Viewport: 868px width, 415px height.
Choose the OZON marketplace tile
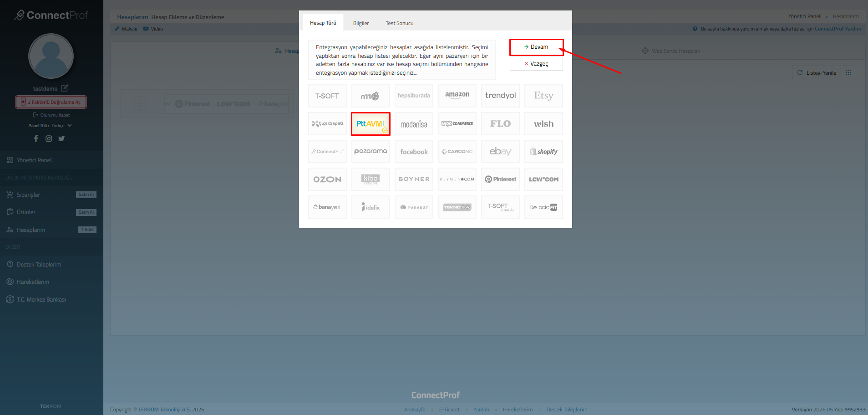coord(327,179)
